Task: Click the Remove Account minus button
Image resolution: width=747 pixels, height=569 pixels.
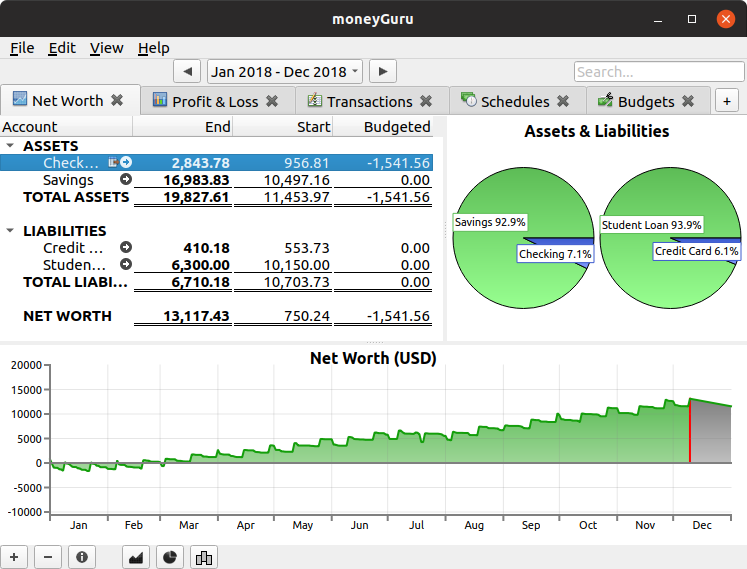Action: coord(48,557)
